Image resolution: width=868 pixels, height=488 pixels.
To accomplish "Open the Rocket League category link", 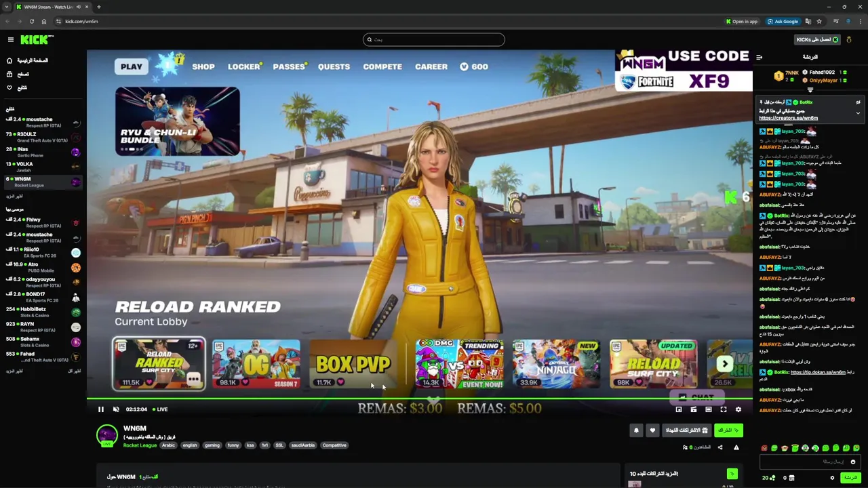I will pyautogui.click(x=140, y=445).
